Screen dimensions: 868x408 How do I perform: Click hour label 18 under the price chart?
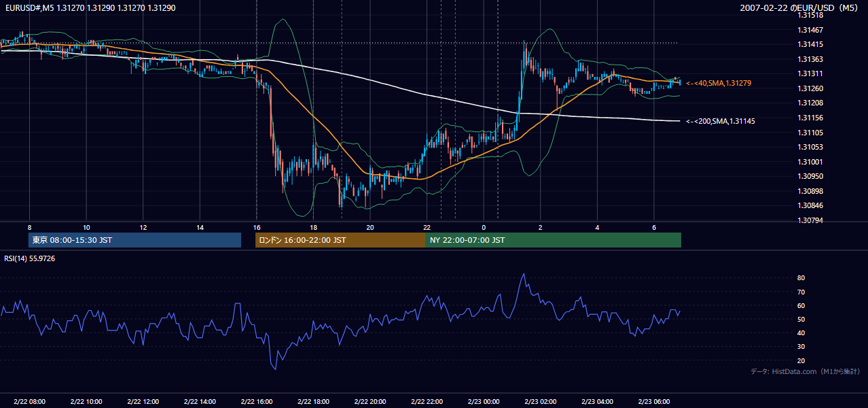[313, 226]
